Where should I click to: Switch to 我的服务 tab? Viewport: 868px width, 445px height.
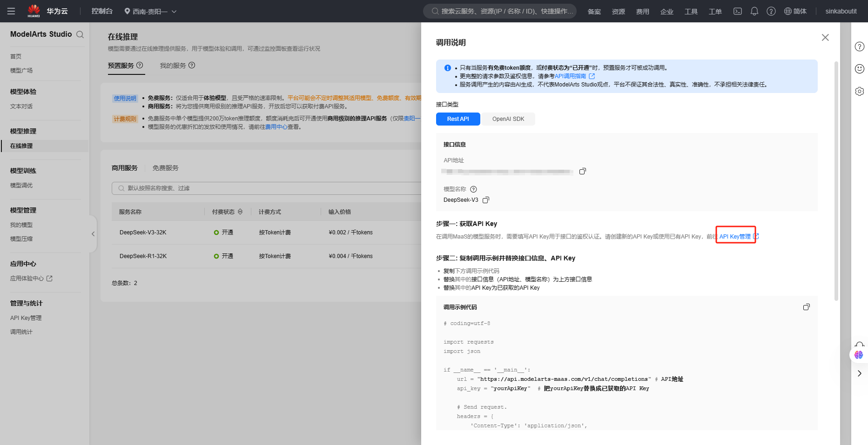[173, 66]
